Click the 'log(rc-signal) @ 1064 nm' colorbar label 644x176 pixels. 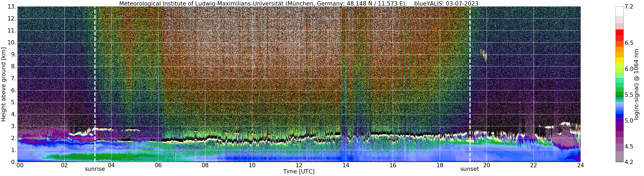point(637,85)
